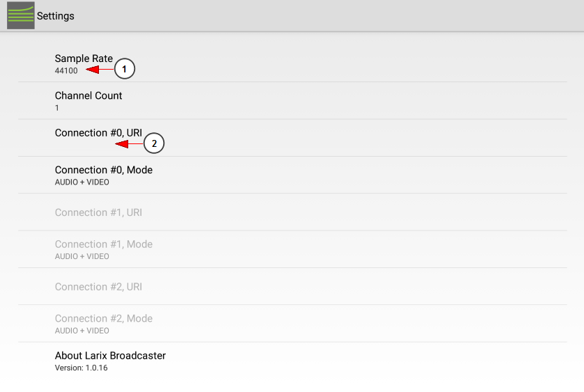Click the Settings title text
Image resolution: width=584 pixels, height=392 pixels.
pyautogui.click(x=56, y=16)
